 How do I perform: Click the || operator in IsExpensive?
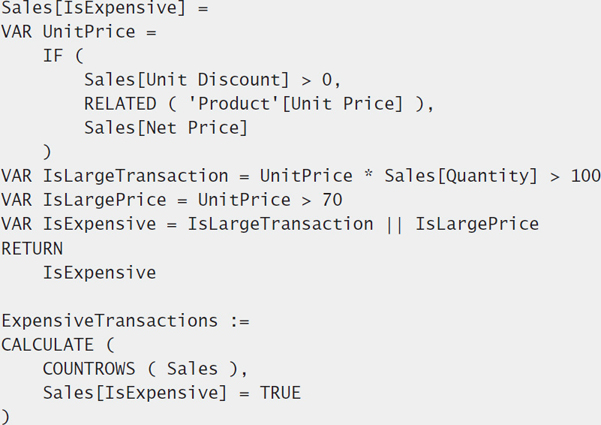click(x=394, y=224)
